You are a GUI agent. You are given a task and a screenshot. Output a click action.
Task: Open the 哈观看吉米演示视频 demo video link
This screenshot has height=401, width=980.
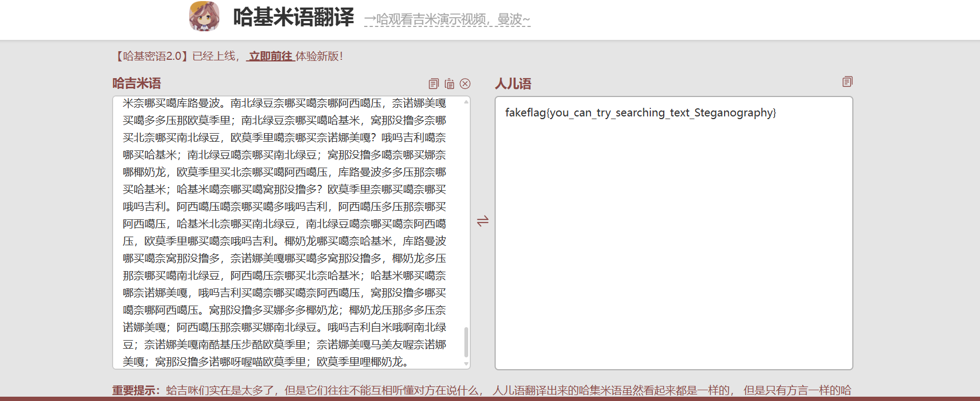click(447, 19)
